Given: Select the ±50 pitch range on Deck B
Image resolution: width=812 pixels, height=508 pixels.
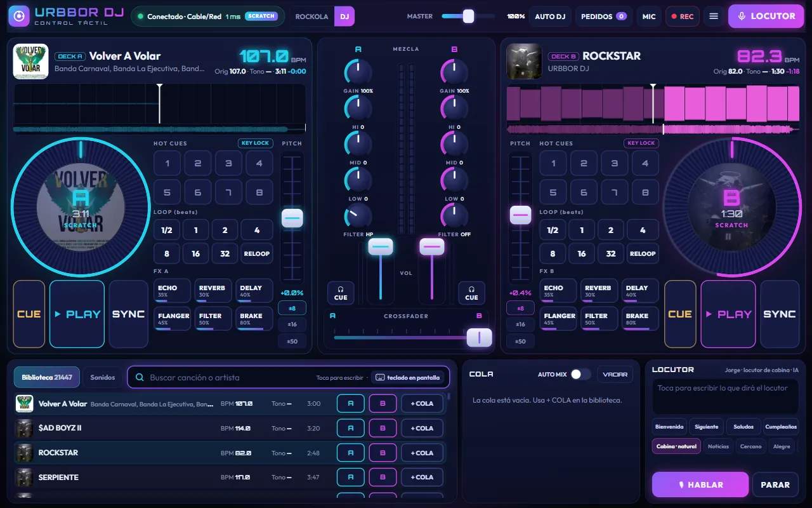Looking at the screenshot, I should [x=520, y=341].
